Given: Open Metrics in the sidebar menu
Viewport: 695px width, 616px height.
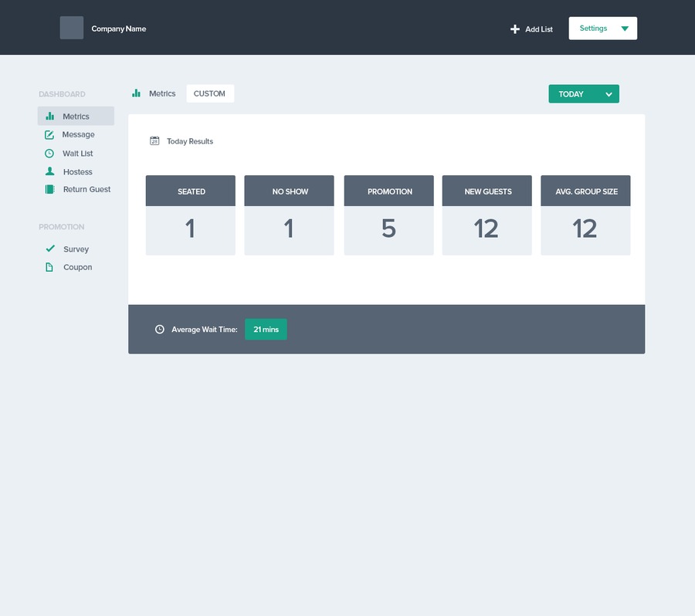Looking at the screenshot, I should click(76, 116).
